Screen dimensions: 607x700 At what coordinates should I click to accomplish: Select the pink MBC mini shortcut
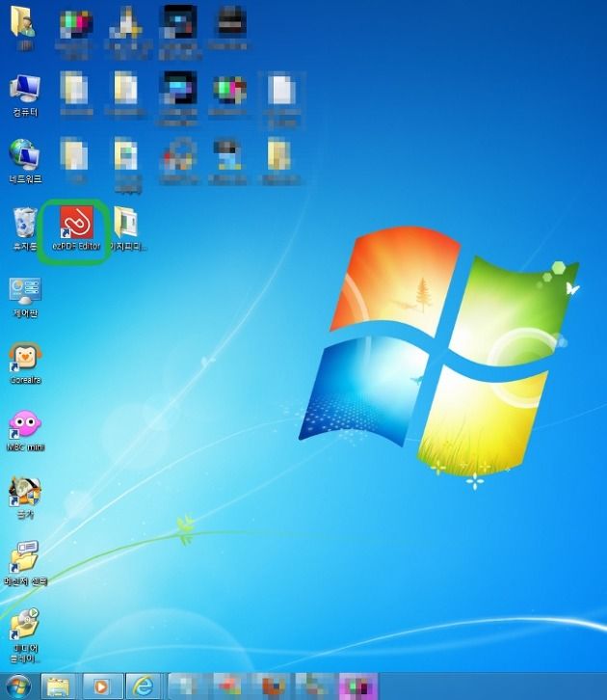coord(25,430)
